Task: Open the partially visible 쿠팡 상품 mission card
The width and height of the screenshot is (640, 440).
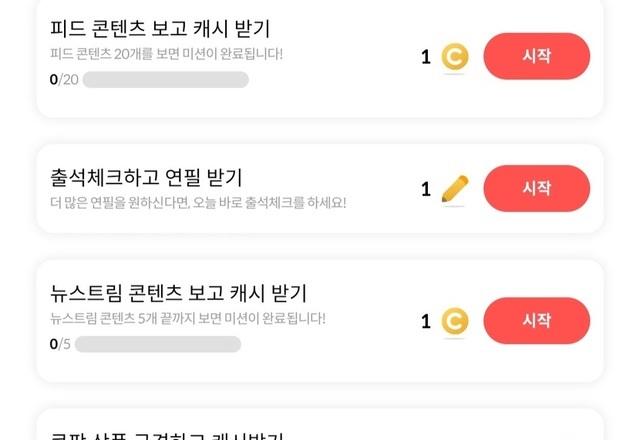Action: [320, 428]
